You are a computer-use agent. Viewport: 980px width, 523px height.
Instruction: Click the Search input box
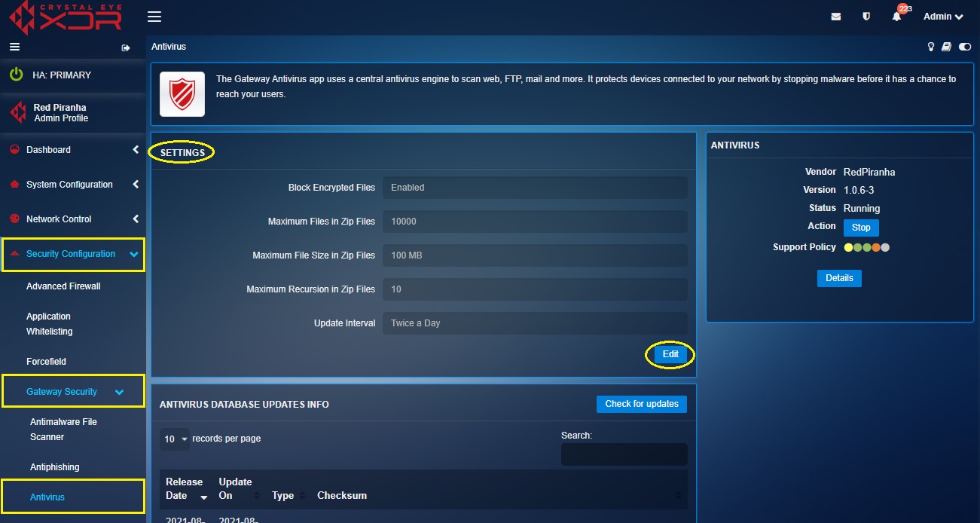pos(624,454)
